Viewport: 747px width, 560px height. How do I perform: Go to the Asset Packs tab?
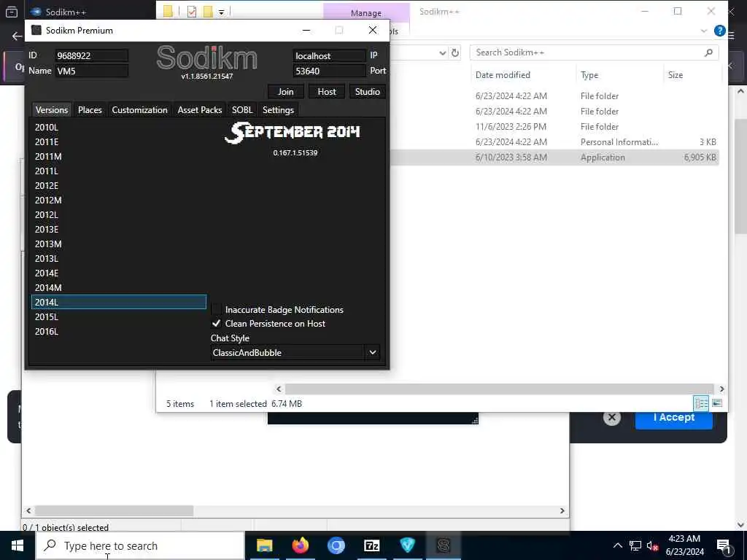click(200, 110)
